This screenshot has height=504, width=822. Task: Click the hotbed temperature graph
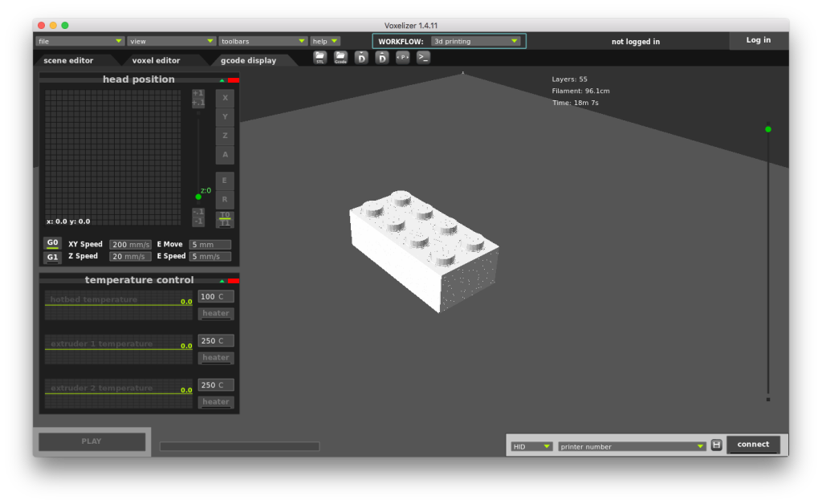click(x=119, y=305)
